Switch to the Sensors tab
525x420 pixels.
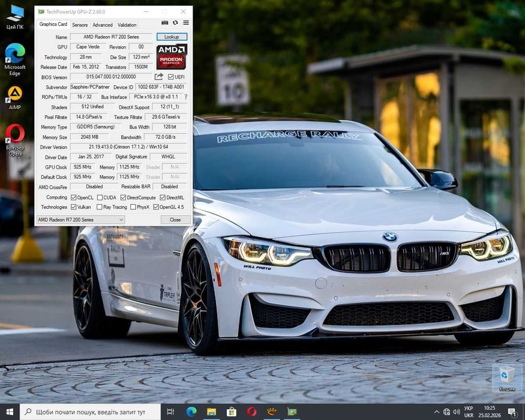[80, 25]
